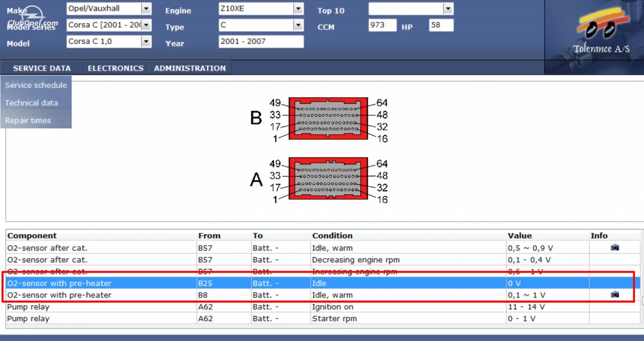Click the B25 pin cell
This screenshot has width=644, height=341.
coord(205,284)
